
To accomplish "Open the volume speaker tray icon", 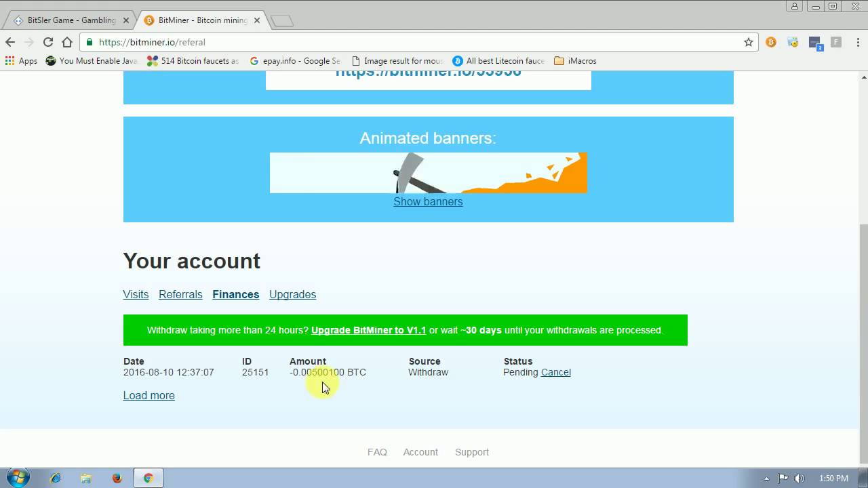I will [x=800, y=479].
